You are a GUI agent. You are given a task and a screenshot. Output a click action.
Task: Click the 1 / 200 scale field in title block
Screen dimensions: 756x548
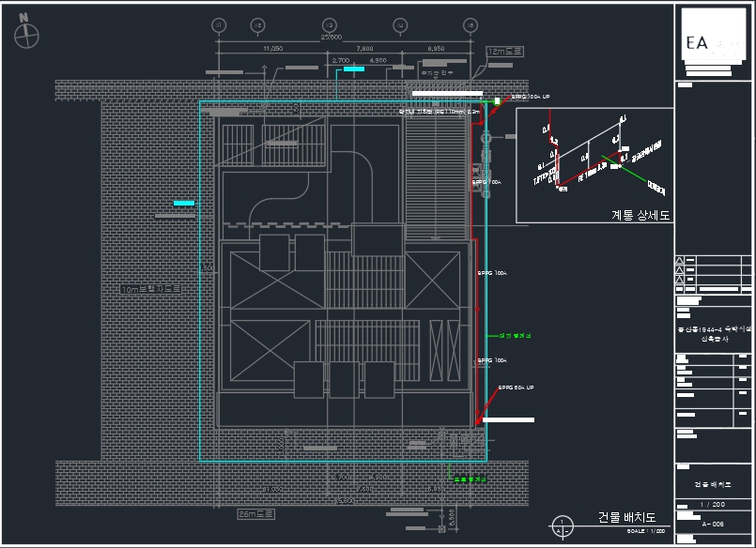click(x=715, y=505)
